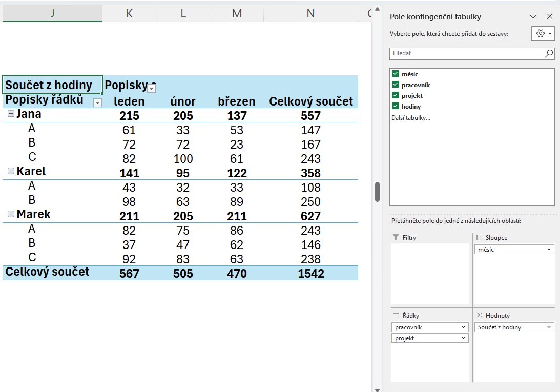
Task: Toggle the projekt field checkbox
Action: tap(395, 96)
